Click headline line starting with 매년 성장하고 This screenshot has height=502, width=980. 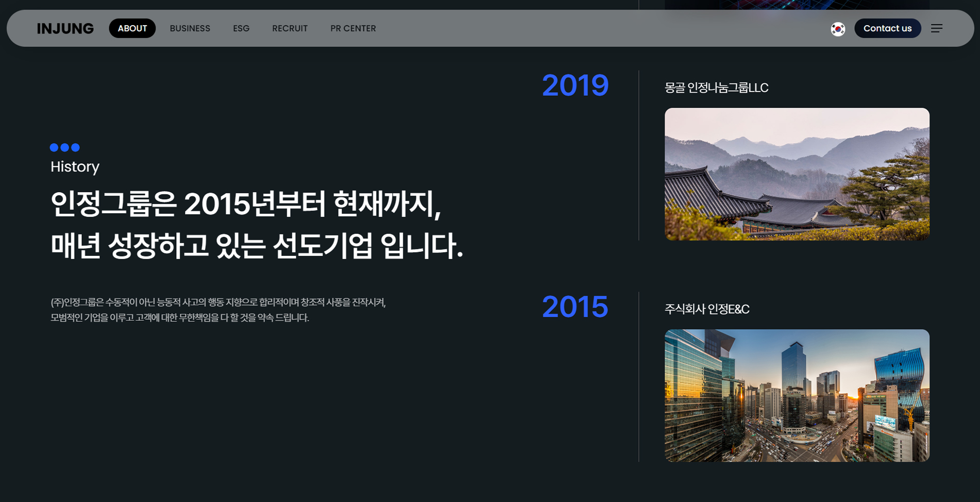point(257,246)
